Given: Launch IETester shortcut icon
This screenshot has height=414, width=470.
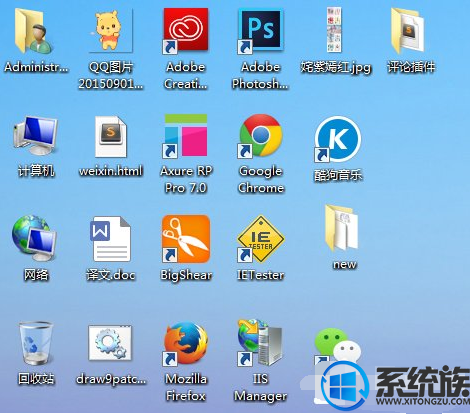Looking at the screenshot, I should (x=260, y=239).
